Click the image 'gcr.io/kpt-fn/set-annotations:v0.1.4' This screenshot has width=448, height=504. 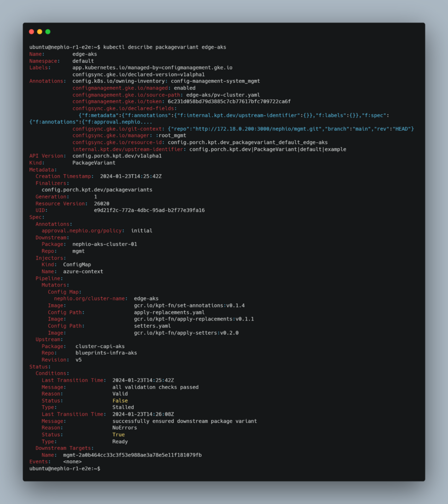point(189,306)
